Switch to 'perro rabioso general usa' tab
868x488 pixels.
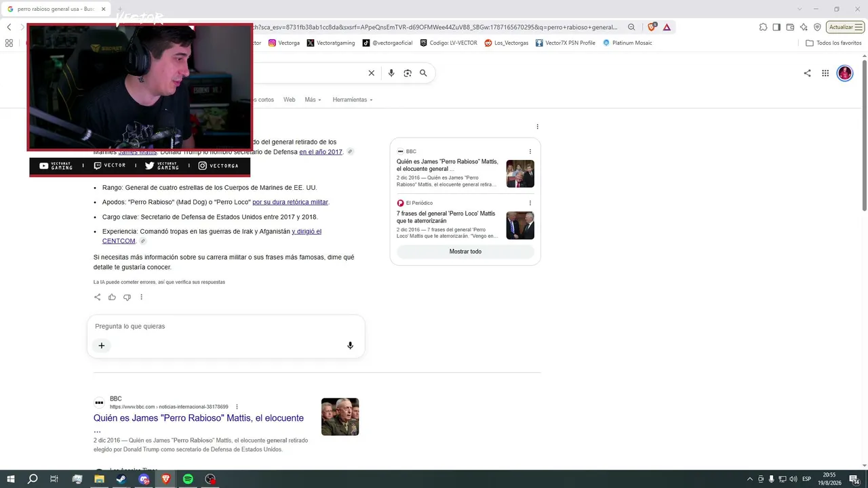click(56, 9)
